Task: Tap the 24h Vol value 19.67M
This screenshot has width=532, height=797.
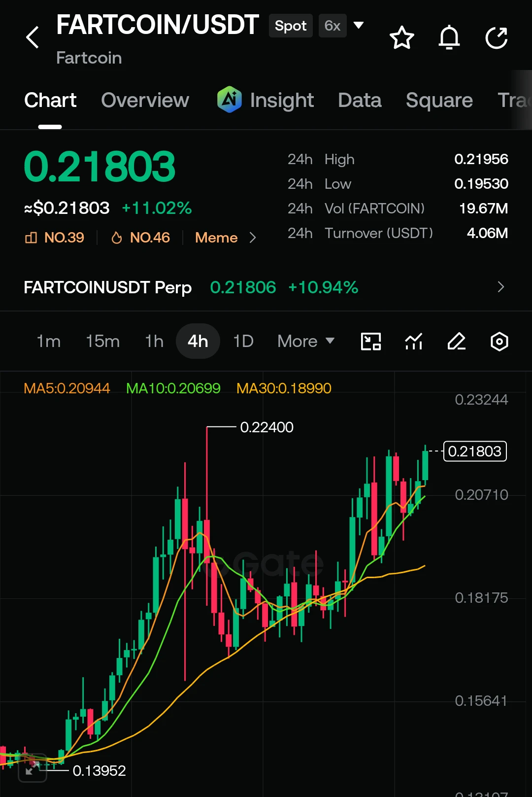Action: 483,208
